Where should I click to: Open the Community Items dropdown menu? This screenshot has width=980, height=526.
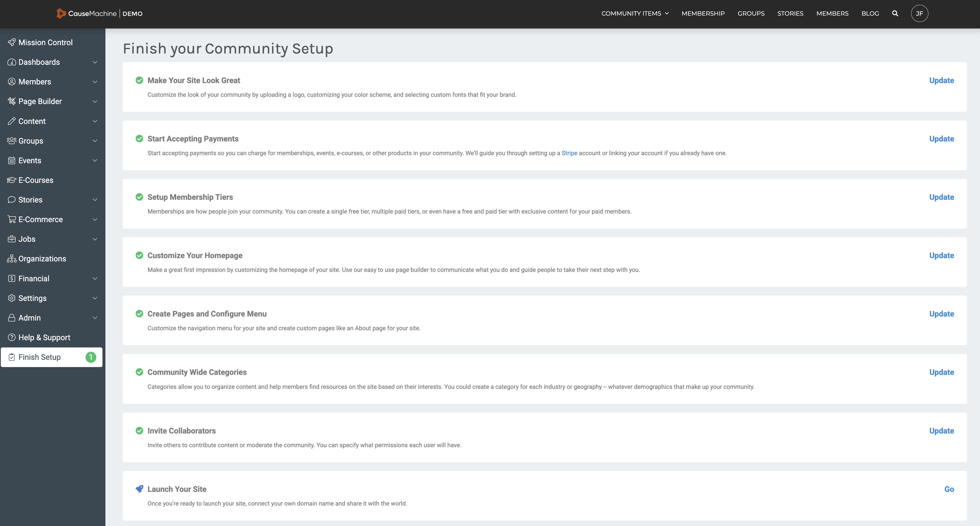(635, 14)
